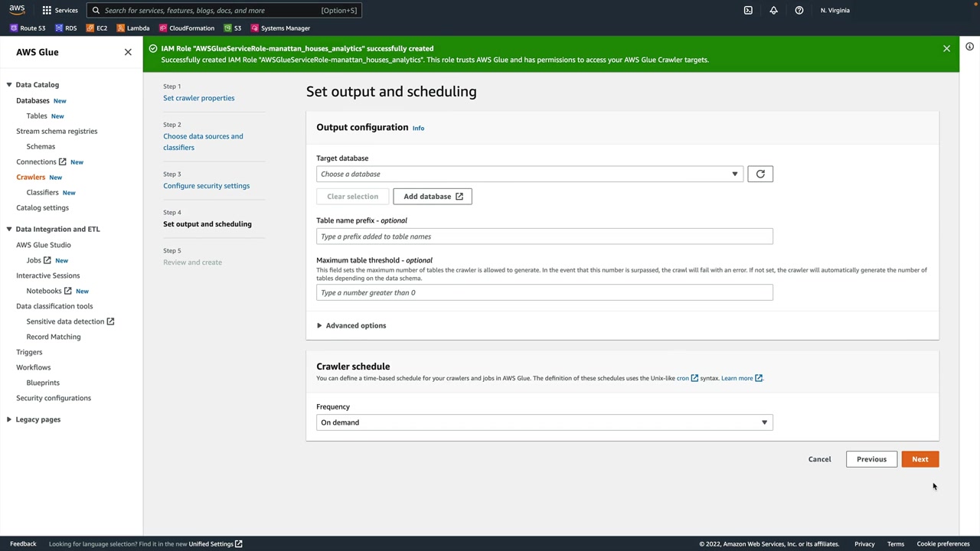Go to Crawlers in the sidebar
Viewport: 980px width, 551px height.
[x=31, y=177]
